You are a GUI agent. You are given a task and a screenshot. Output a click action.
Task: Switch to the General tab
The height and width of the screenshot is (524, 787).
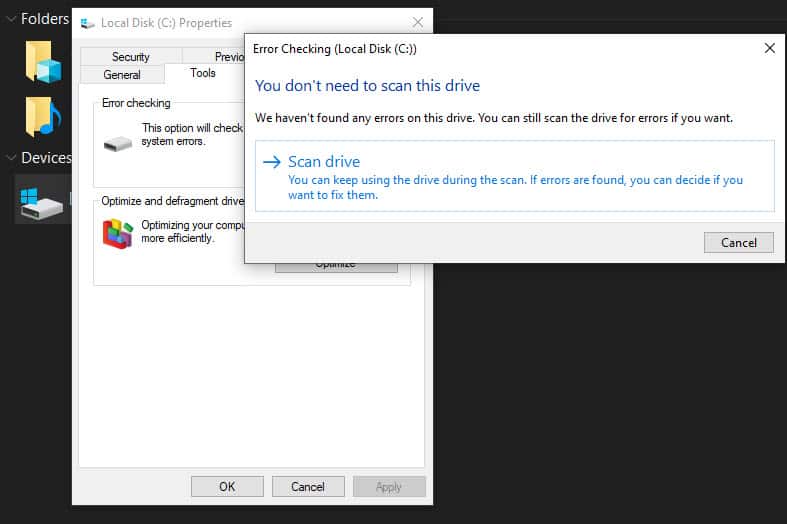[122, 75]
